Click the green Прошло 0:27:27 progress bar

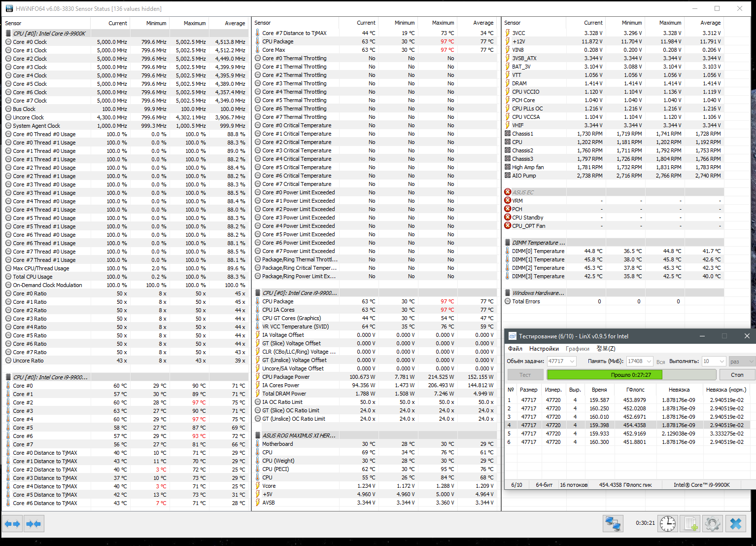point(631,375)
